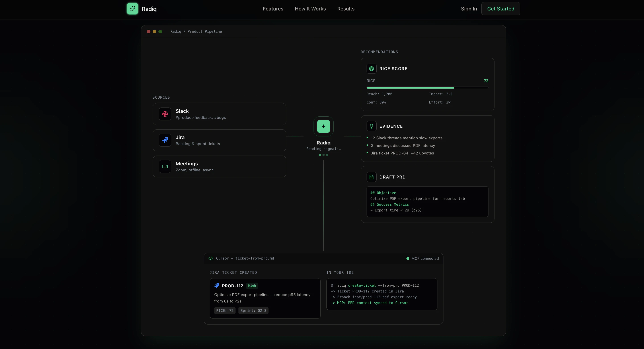644x349 pixels.
Task: Click 'Ticket PROD-112 created in Jira' output
Action: pos(367,291)
